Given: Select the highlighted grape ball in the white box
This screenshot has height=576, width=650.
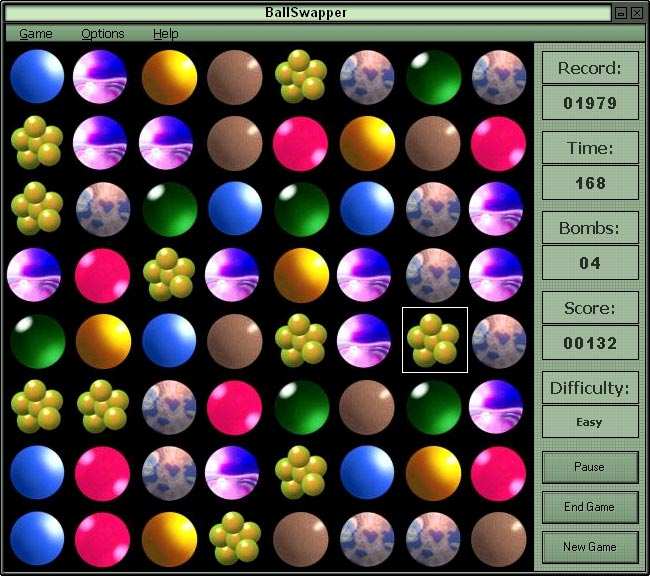Looking at the screenshot, I should (x=433, y=341).
